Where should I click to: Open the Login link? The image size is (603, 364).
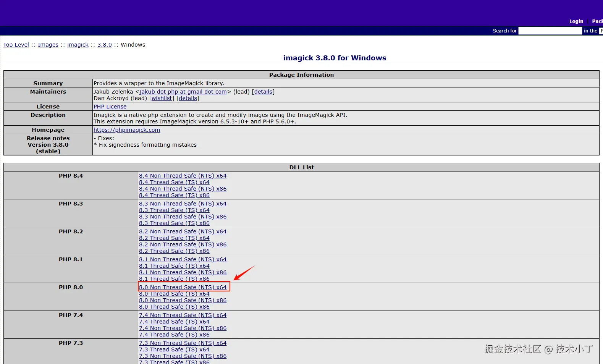pyautogui.click(x=576, y=21)
